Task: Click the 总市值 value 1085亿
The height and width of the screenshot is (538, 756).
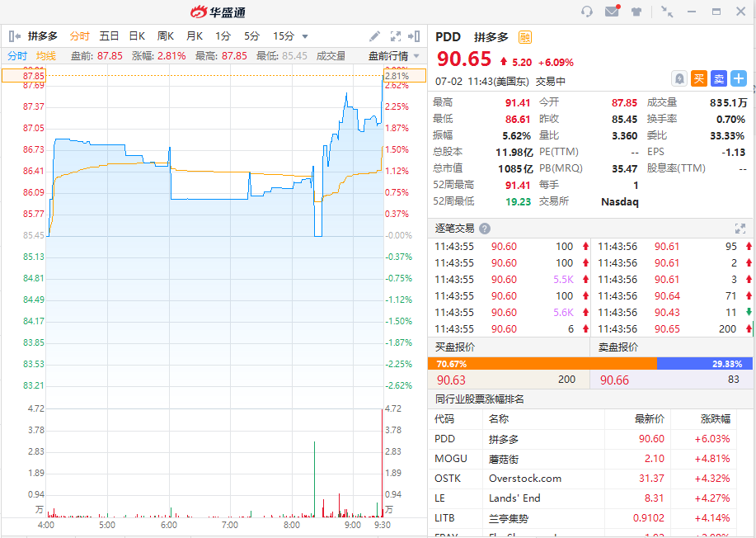Action: pyautogui.click(x=515, y=169)
